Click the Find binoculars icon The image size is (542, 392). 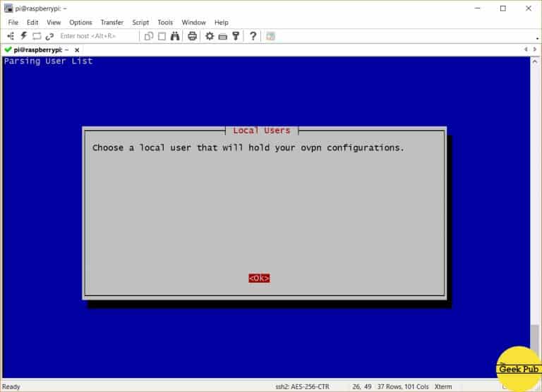tap(174, 36)
